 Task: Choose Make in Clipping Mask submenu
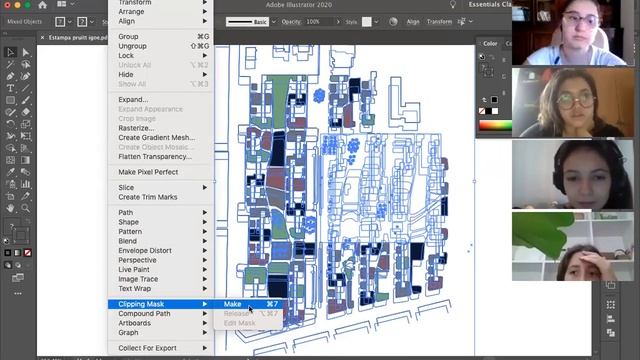249,304
